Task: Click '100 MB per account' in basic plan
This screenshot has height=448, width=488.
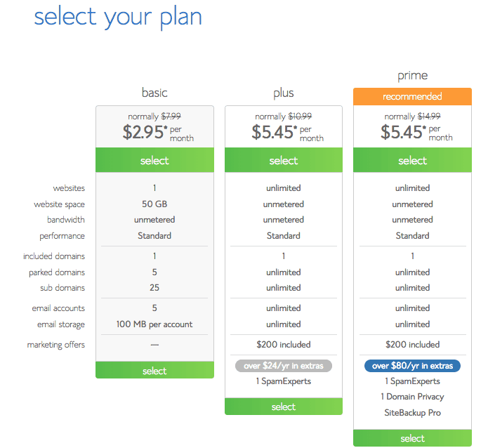Action: pos(154,324)
